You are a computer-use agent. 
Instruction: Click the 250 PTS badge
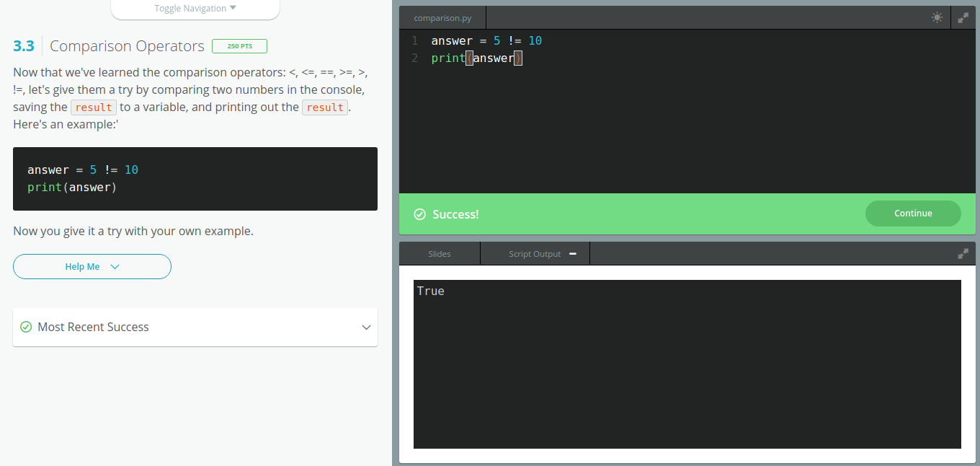coord(239,45)
